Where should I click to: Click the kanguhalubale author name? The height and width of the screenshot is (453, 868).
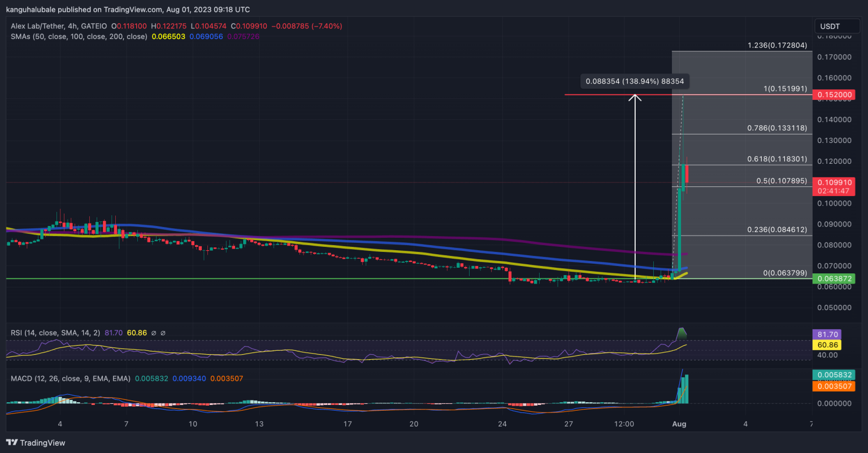click(29, 10)
